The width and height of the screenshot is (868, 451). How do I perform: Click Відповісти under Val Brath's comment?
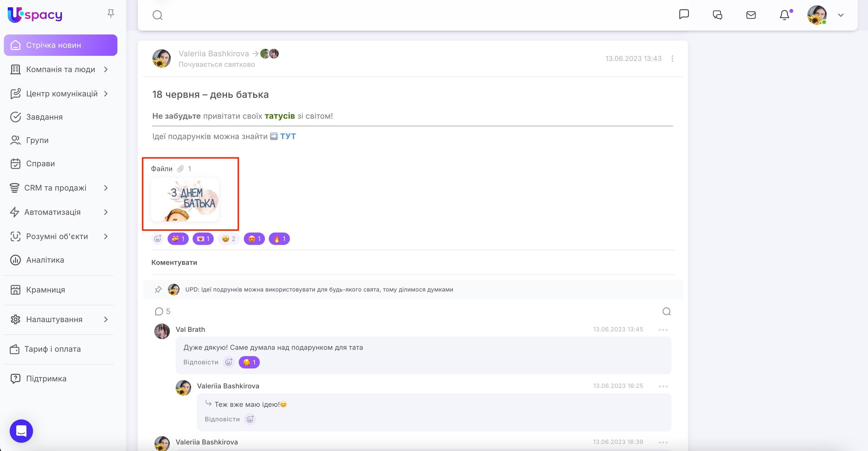(201, 362)
